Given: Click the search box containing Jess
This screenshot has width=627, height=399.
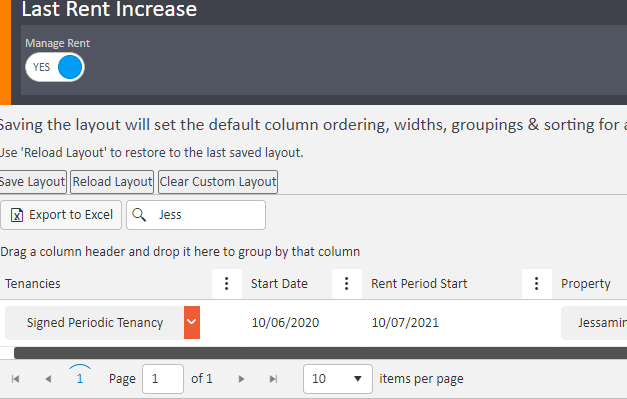Looking at the screenshot, I should pos(196,215).
